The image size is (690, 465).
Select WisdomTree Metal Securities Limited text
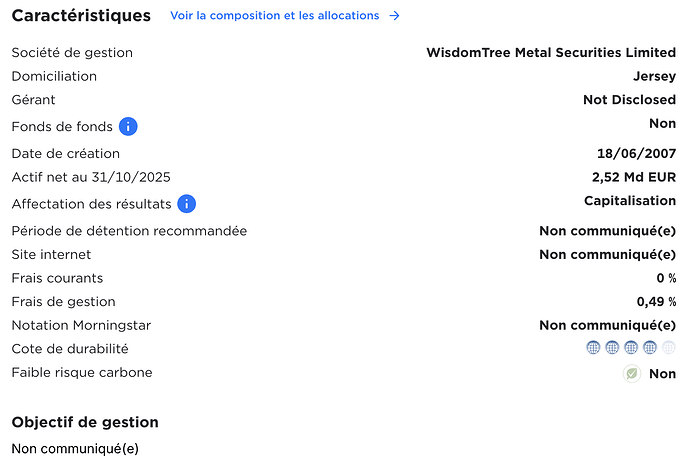pyautogui.click(x=551, y=52)
